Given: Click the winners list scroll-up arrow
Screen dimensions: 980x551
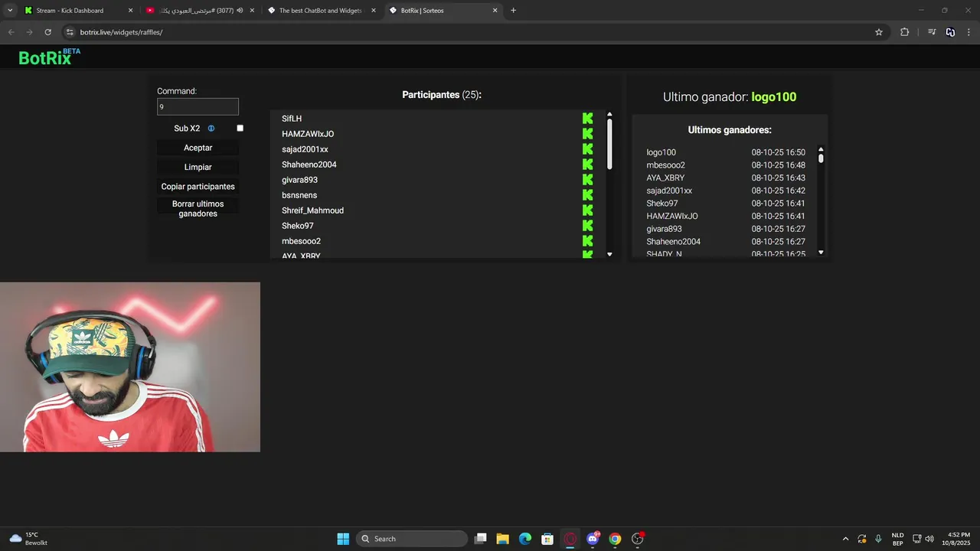Looking at the screenshot, I should (x=821, y=150).
